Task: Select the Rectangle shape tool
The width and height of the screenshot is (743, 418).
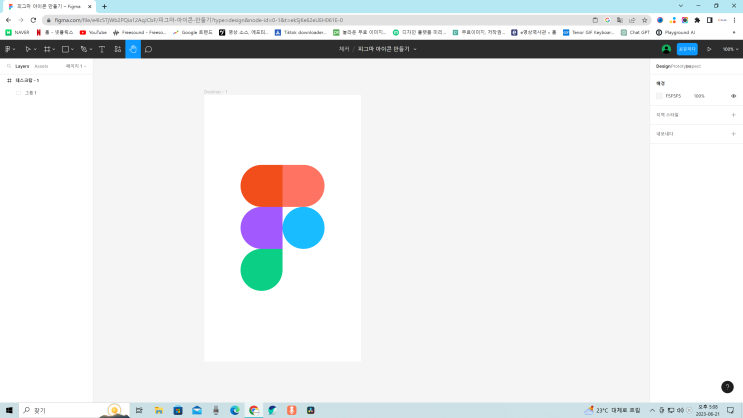Action: [65, 49]
